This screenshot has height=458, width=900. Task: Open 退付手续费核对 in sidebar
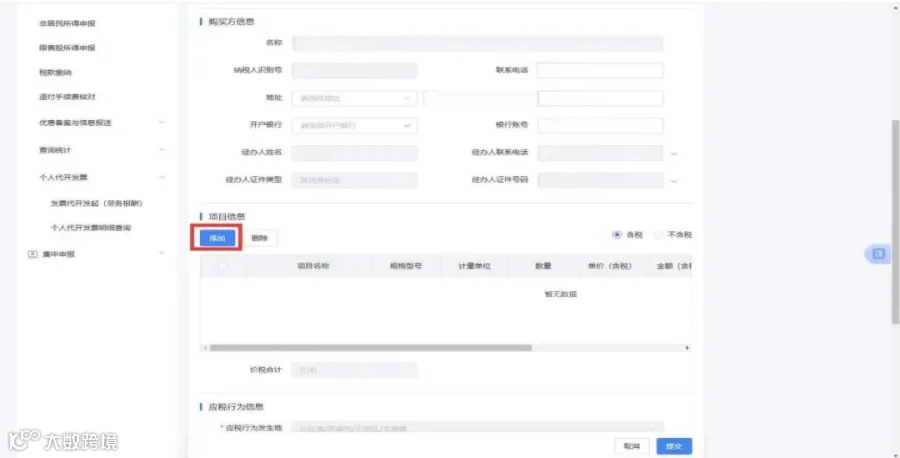(x=67, y=97)
